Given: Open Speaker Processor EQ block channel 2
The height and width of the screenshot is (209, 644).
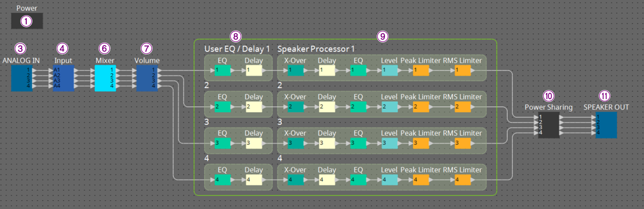Looking at the screenshot, I should point(358,107).
